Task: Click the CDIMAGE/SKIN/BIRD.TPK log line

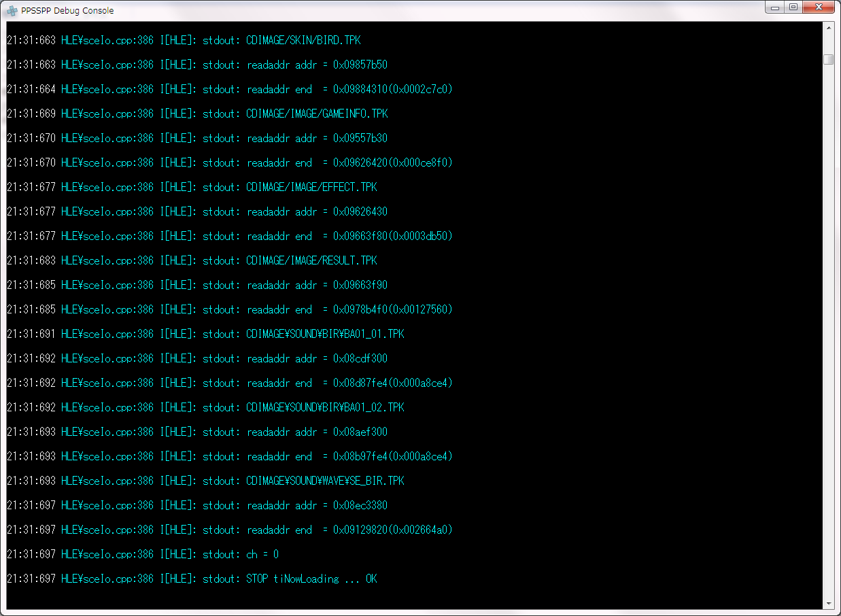Action: click(303, 41)
